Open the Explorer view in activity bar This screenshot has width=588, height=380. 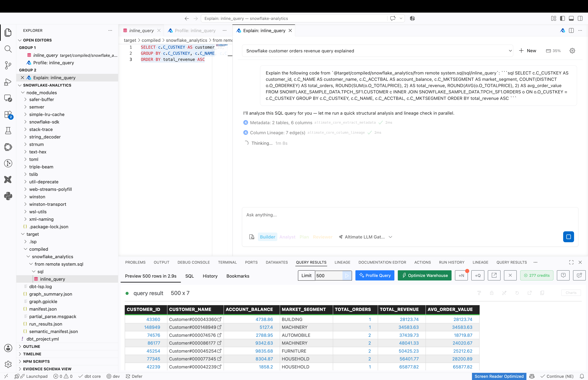(8, 32)
